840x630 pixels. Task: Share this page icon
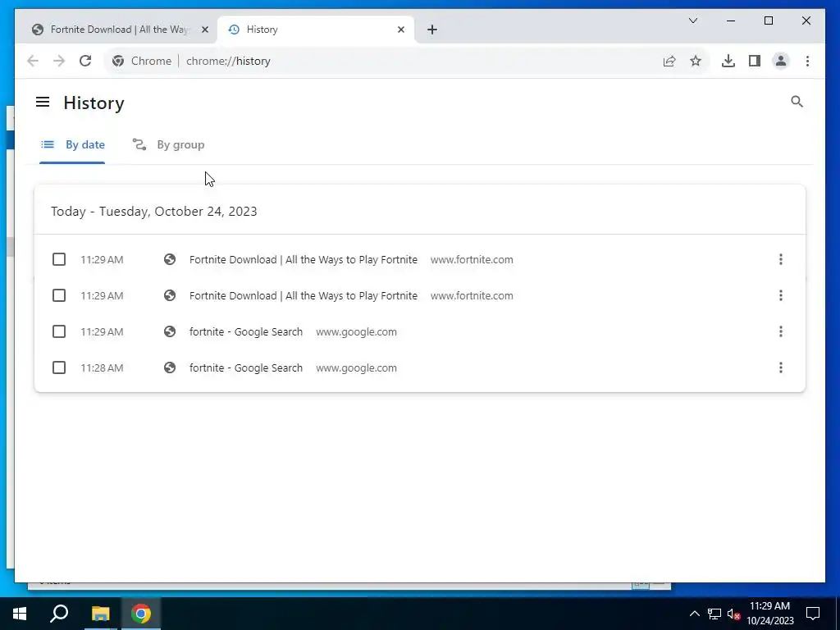pyautogui.click(x=669, y=61)
